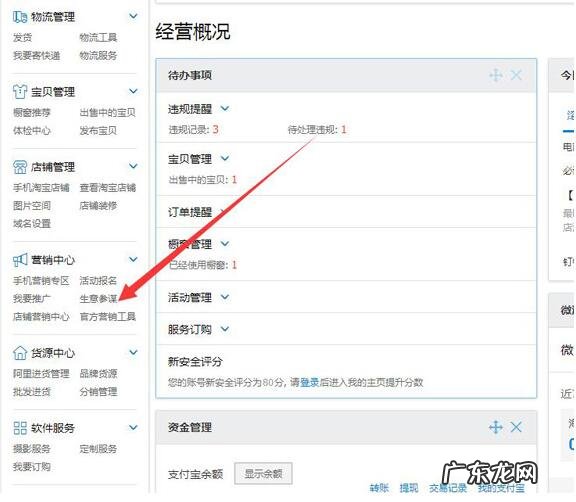Click the 物流管理 truck icon
Screen dimensions: 576x502
coord(20,17)
